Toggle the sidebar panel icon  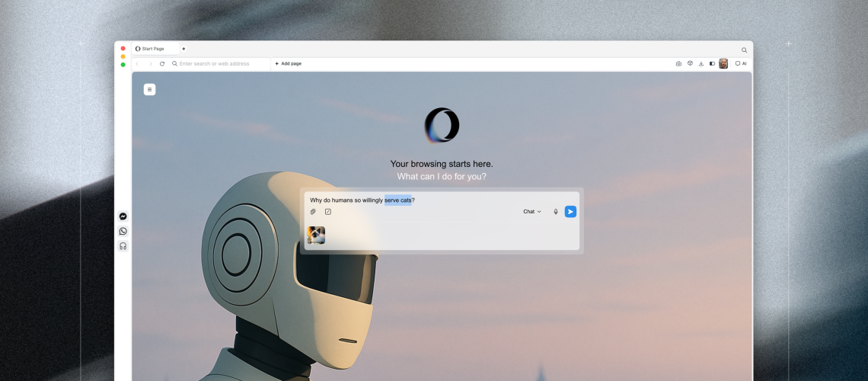[712, 64]
